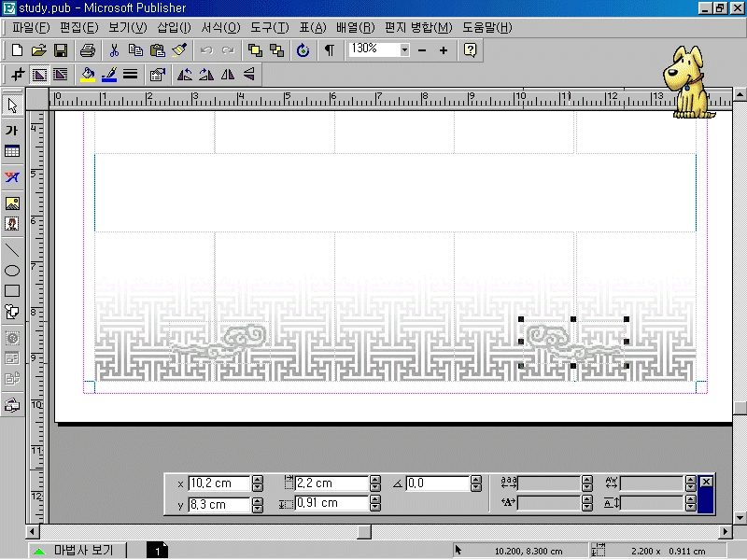Open Help with the question mark icon

click(471, 50)
